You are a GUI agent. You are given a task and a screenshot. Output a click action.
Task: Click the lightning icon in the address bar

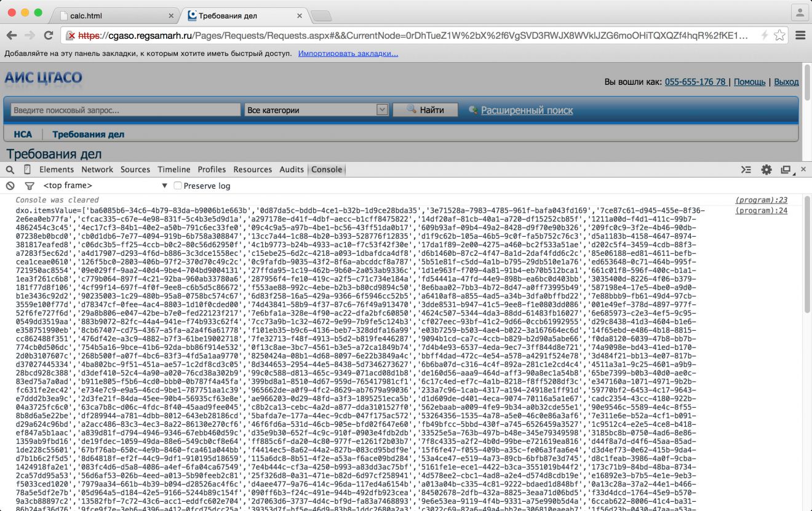click(x=764, y=36)
